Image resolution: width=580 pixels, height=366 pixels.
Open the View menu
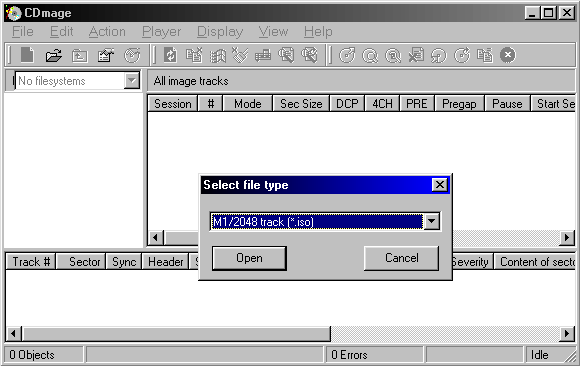(273, 32)
